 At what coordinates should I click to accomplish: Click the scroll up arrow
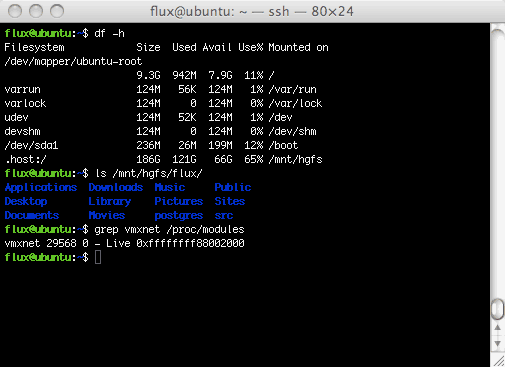(x=497, y=328)
